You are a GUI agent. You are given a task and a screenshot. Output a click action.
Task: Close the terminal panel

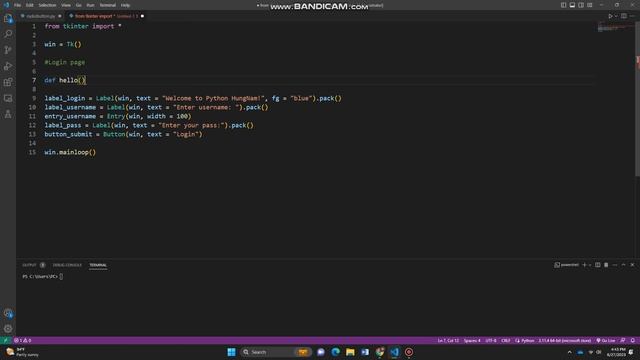pyautogui.click(x=632, y=265)
